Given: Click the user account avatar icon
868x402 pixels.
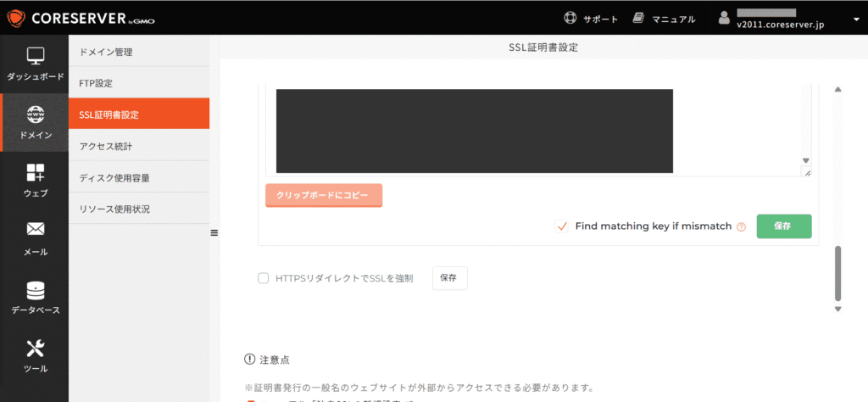Looking at the screenshot, I should point(724,19).
